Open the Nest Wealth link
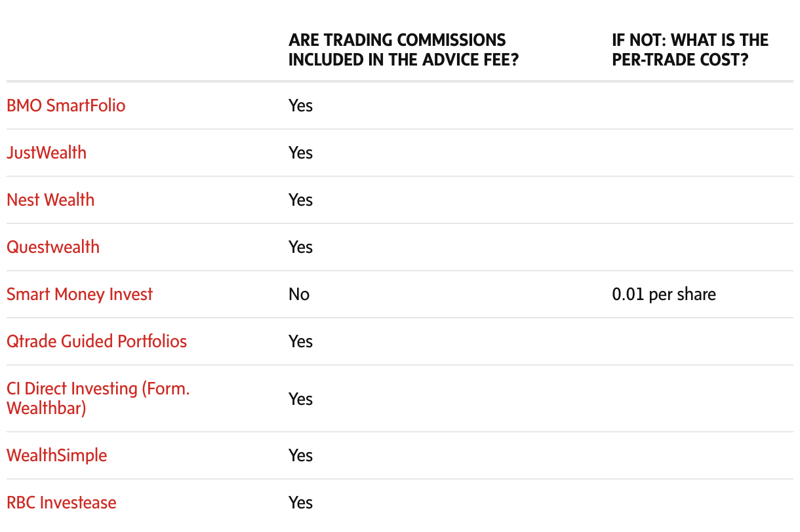The height and width of the screenshot is (532, 800). [x=50, y=200]
